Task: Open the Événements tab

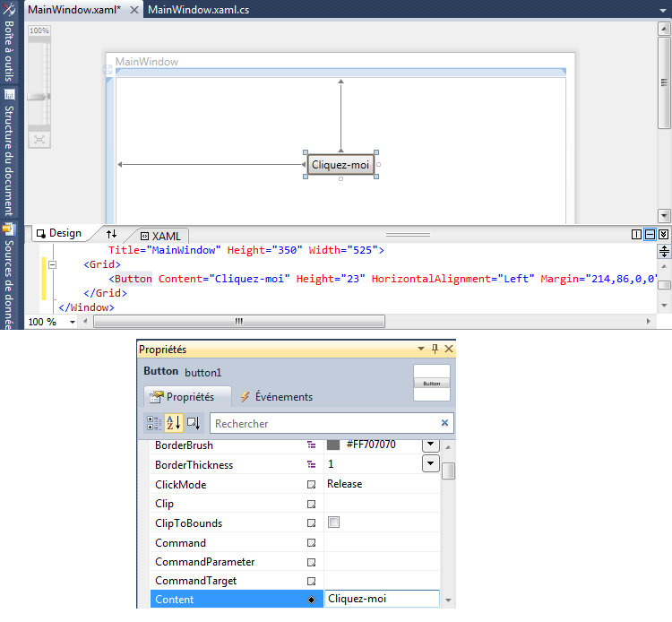Action: [x=276, y=397]
